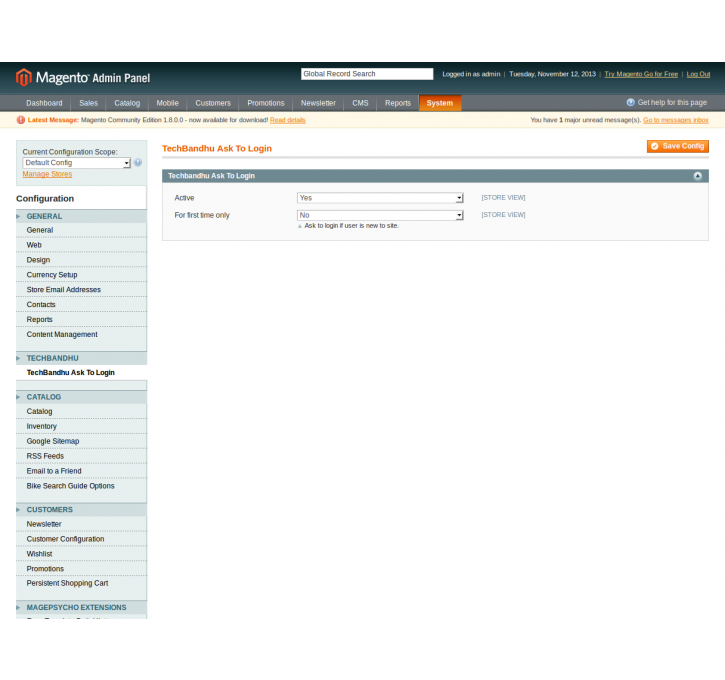Click the Manage Stores link
The width and height of the screenshot is (725, 680).
(47, 174)
